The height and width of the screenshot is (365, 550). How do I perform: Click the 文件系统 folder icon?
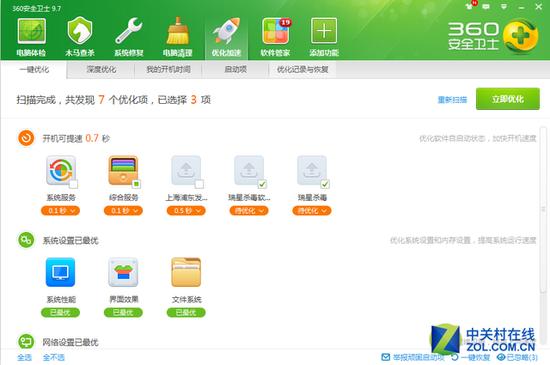tap(186, 272)
